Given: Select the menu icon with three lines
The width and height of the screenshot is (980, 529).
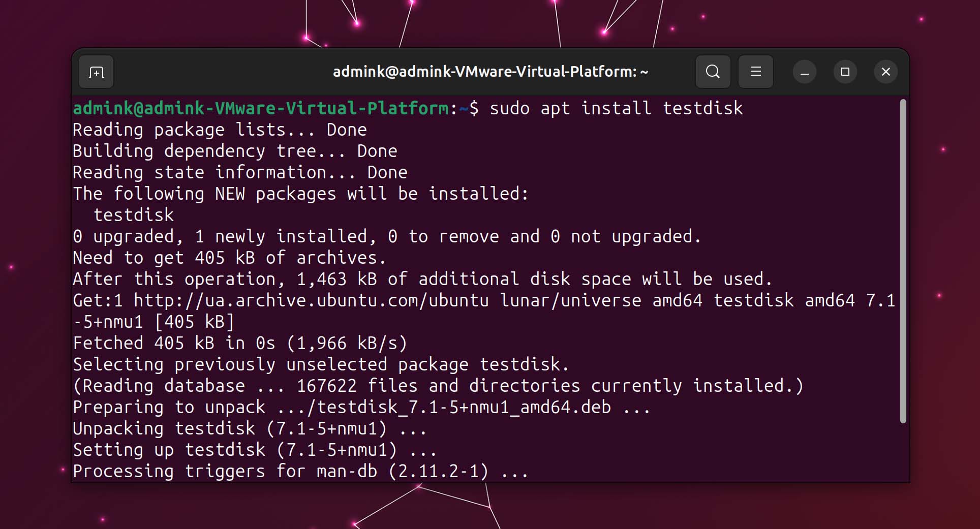Looking at the screenshot, I should [x=755, y=72].
